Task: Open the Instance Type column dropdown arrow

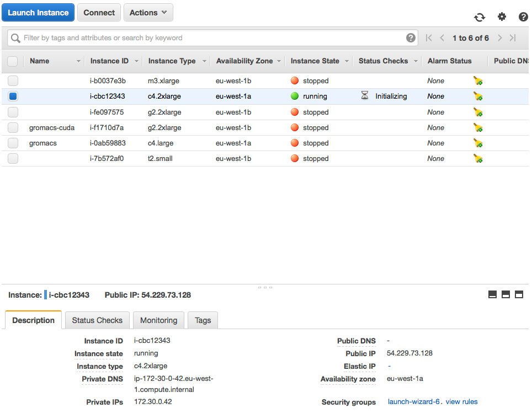Action: coord(204,61)
